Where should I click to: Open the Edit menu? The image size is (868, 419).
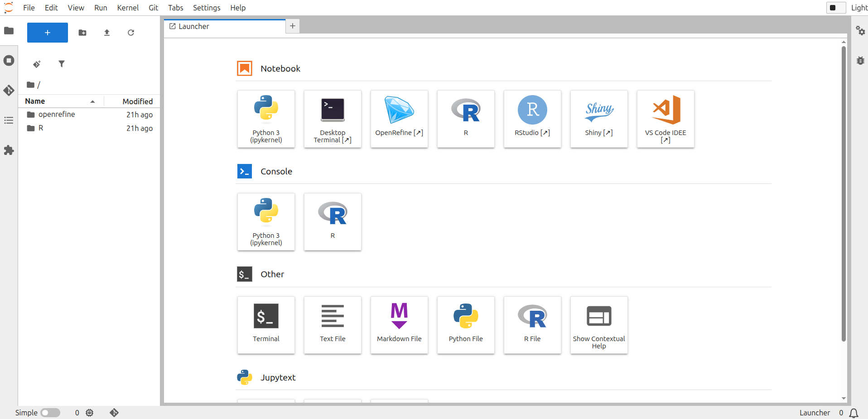point(51,8)
